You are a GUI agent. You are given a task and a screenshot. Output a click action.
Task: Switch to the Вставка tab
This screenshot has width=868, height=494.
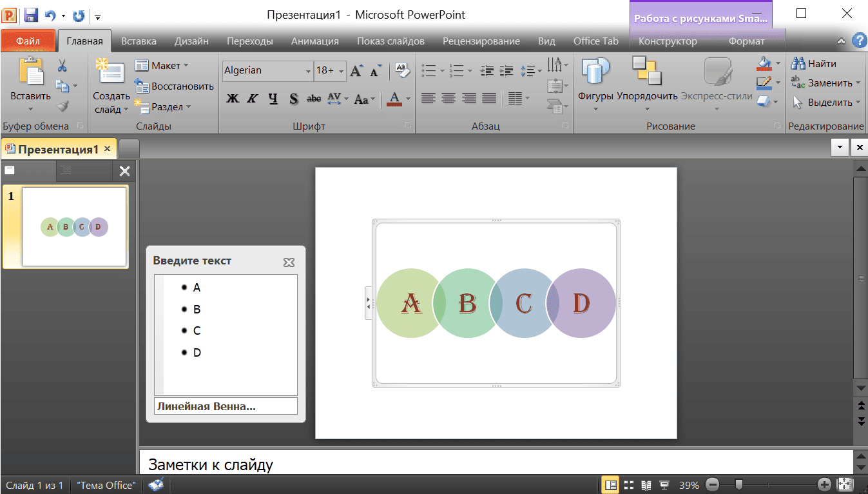pos(139,41)
